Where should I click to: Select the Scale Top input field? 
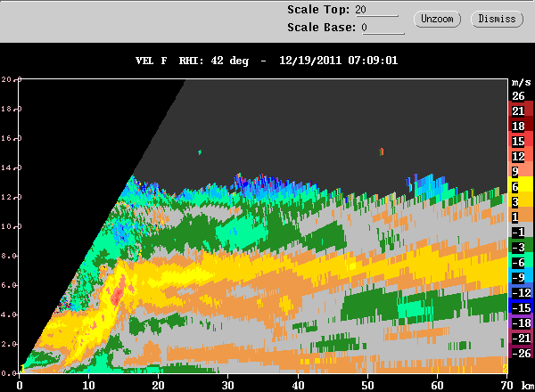coord(376,10)
